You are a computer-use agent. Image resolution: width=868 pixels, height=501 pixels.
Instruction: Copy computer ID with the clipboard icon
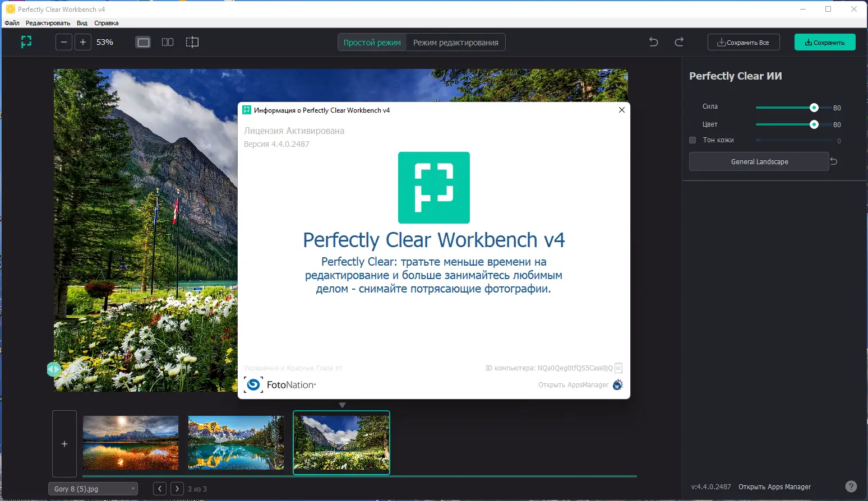[618, 368]
